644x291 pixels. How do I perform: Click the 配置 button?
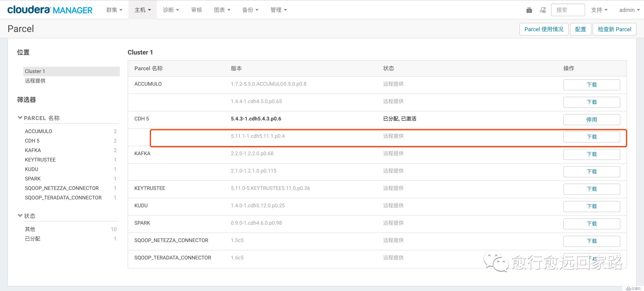coord(580,29)
